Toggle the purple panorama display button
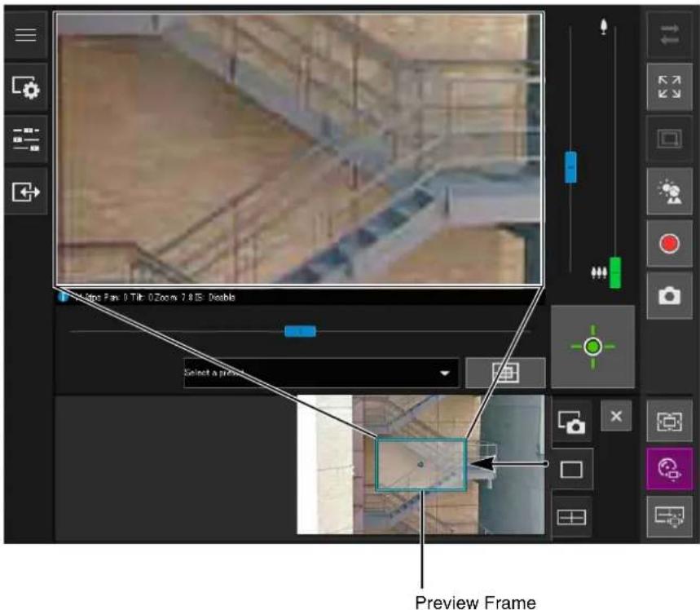This screenshot has height=610, width=700. click(669, 469)
